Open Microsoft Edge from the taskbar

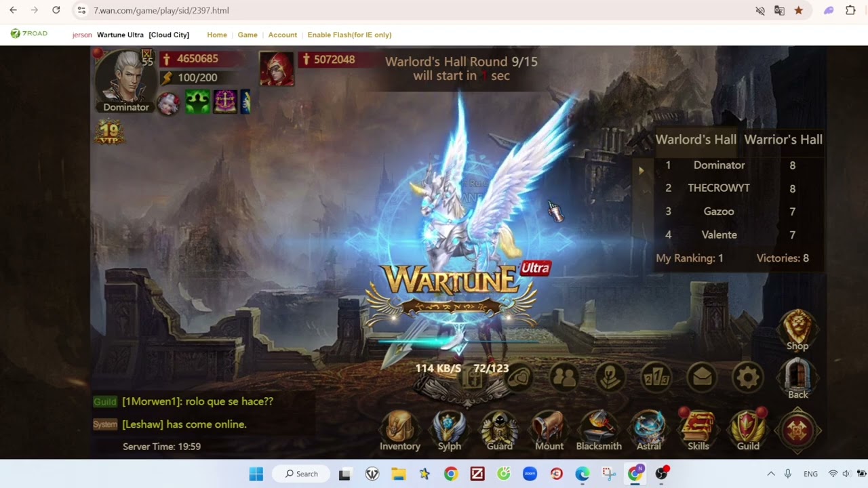tap(583, 474)
